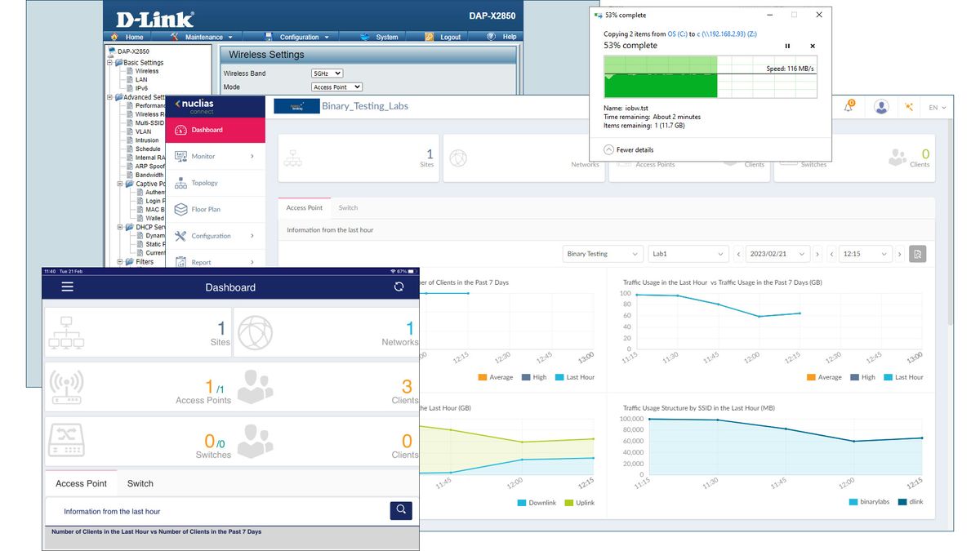The width and height of the screenshot is (980, 551).
Task: Collapse the Basic Settings tree folder
Action: [111, 62]
